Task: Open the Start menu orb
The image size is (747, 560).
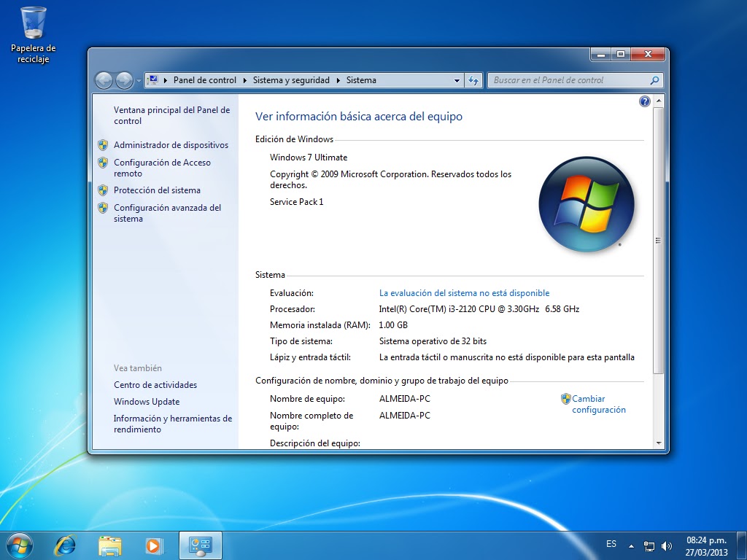Action: [x=20, y=545]
